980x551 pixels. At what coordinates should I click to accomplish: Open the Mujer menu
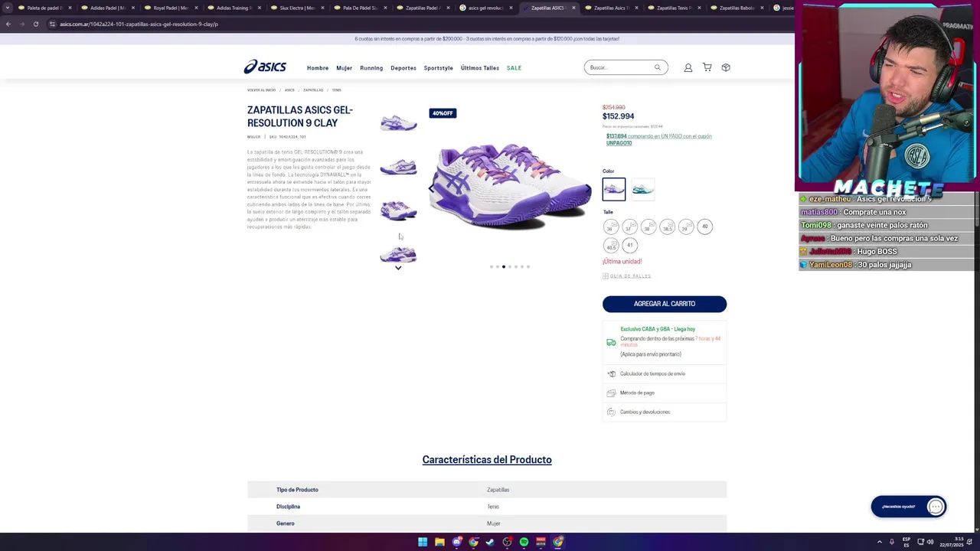pos(344,68)
